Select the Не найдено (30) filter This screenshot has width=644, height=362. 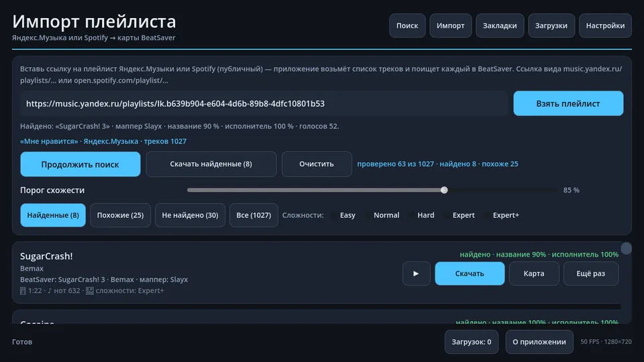pos(190,215)
